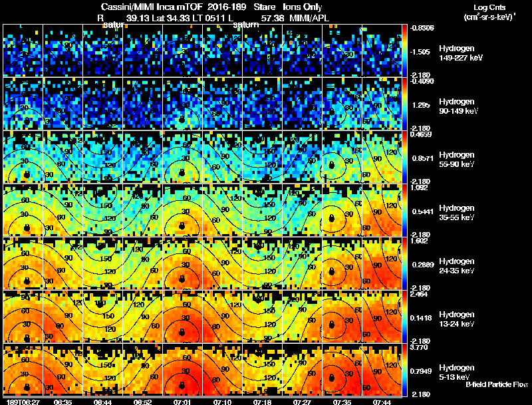Click the 189T06:27 time axis label
This screenshot has height=405, width=532.
tap(23, 402)
